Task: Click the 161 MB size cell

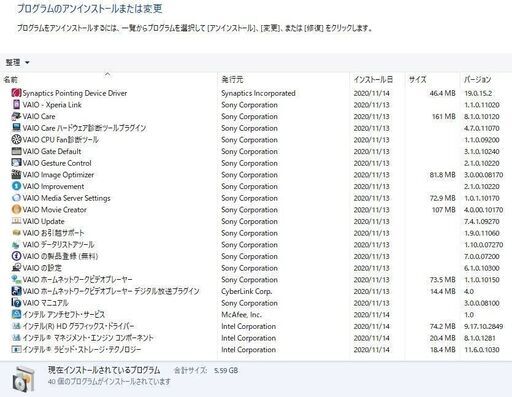Action: click(x=444, y=116)
